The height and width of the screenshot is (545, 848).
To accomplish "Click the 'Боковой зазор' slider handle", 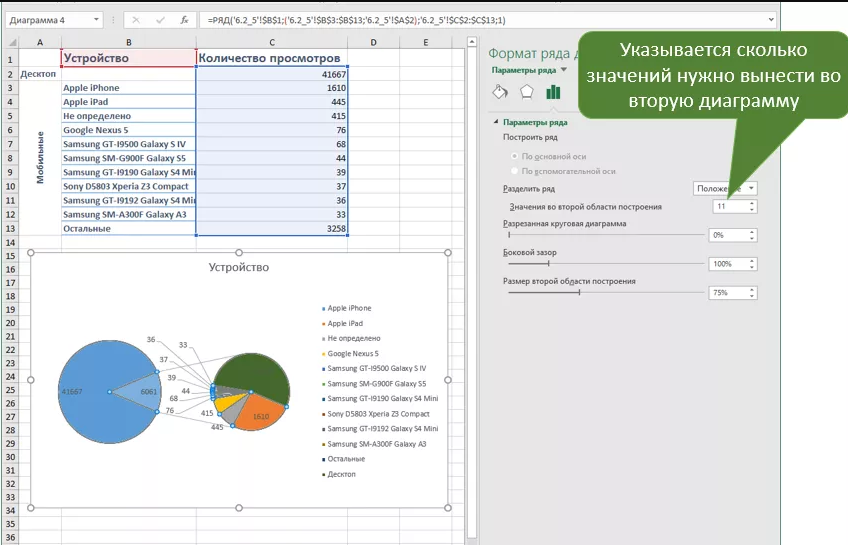I will (x=548, y=263).
